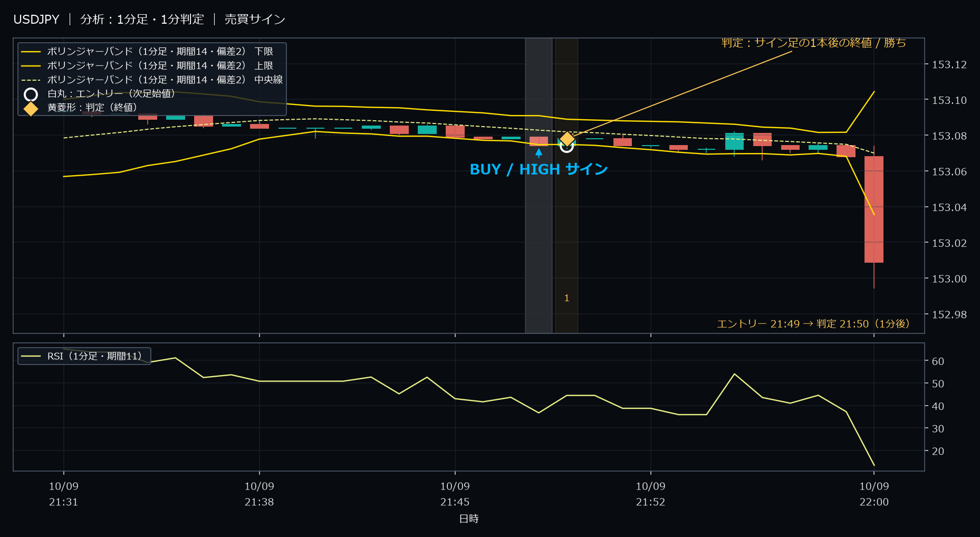Select the yellow diamond judgment marker on the chart
The width and height of the screenshot is (980, 537).
(567, 139)
